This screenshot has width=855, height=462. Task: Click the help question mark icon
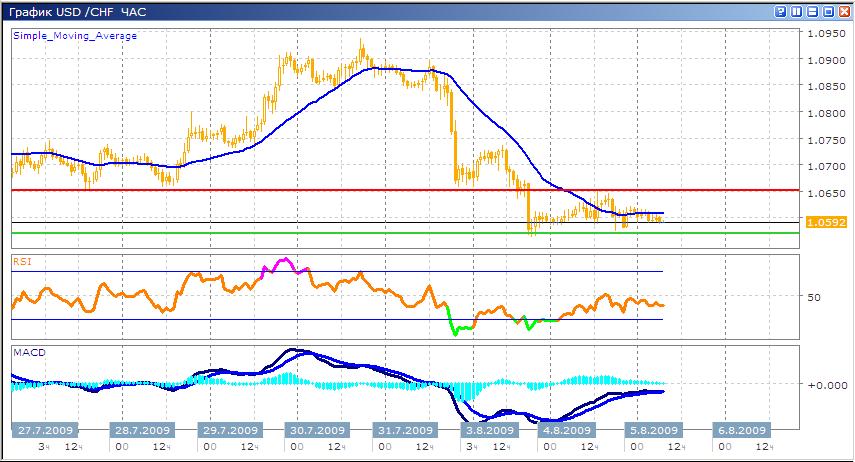click(x=780, y=11)
